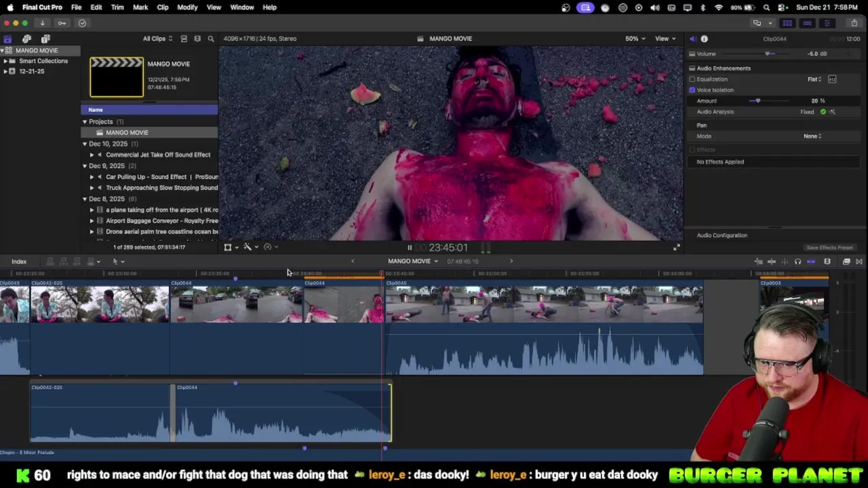Viewport: 868px width, 488px height.
Task: Open the Equalization graphic EQ editor icon
Action: click(x=832, y=79)
